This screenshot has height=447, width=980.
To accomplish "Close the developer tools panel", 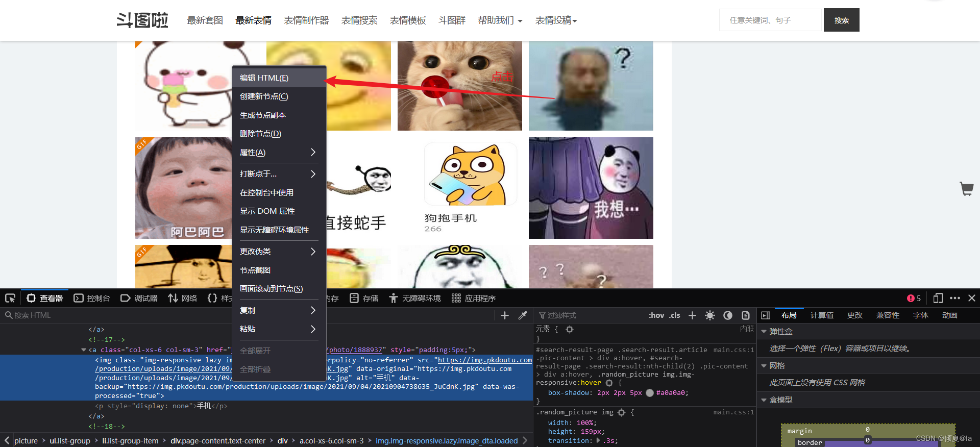I will (x=972, y=298).
